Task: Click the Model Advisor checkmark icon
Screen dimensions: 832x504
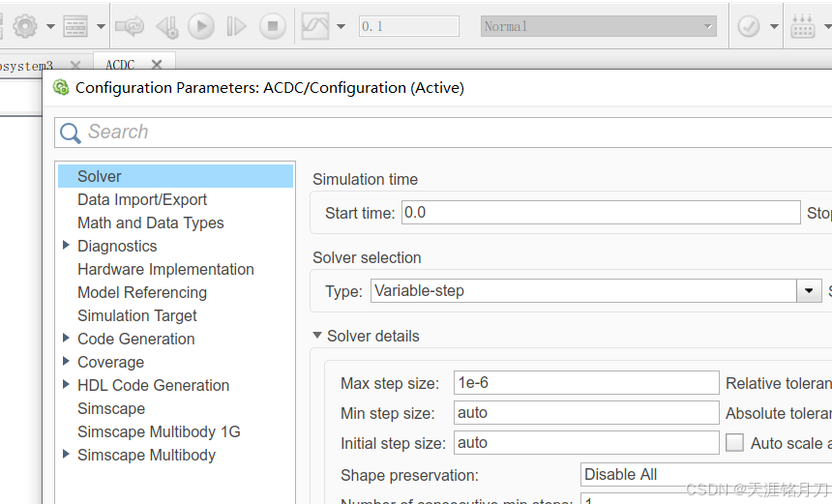Action: coord(748,27)
